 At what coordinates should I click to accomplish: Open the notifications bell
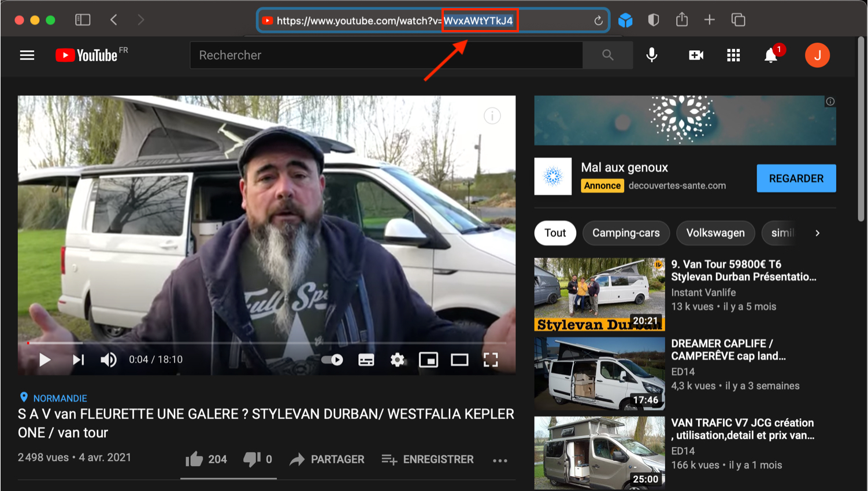pyautogui.click(x=771, y=55)
